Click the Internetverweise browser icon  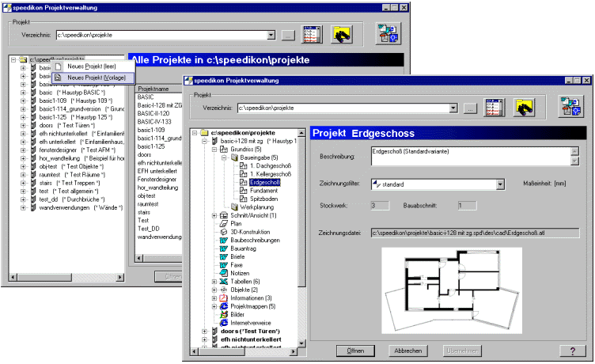point(223,323)
